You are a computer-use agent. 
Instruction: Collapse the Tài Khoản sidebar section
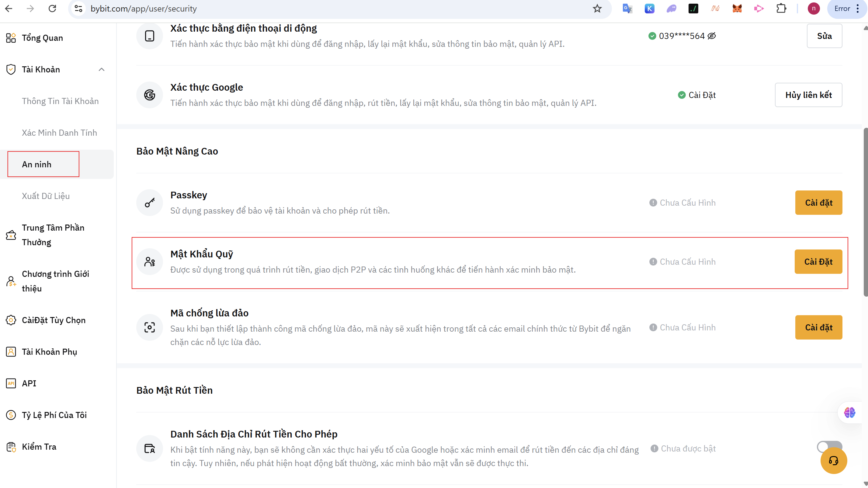tap(101, 69)
